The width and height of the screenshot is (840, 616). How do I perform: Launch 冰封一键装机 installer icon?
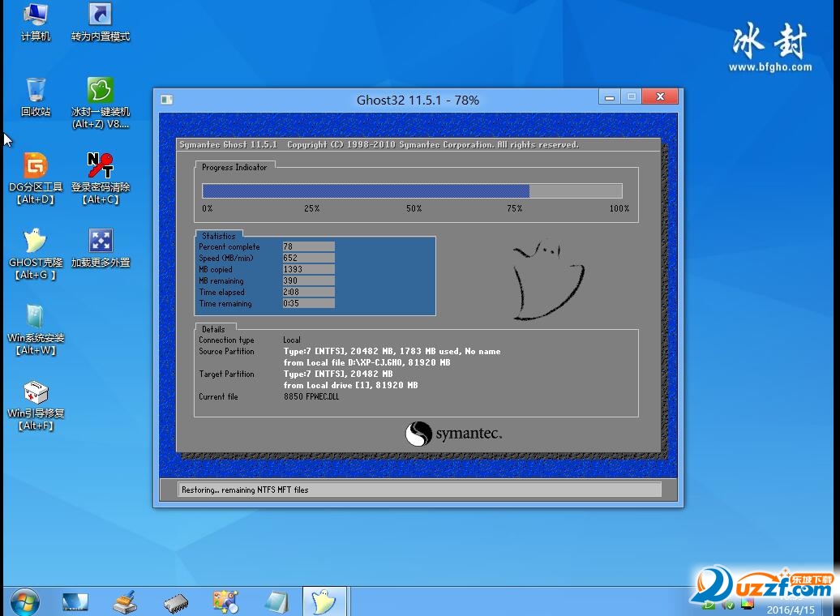100,90
